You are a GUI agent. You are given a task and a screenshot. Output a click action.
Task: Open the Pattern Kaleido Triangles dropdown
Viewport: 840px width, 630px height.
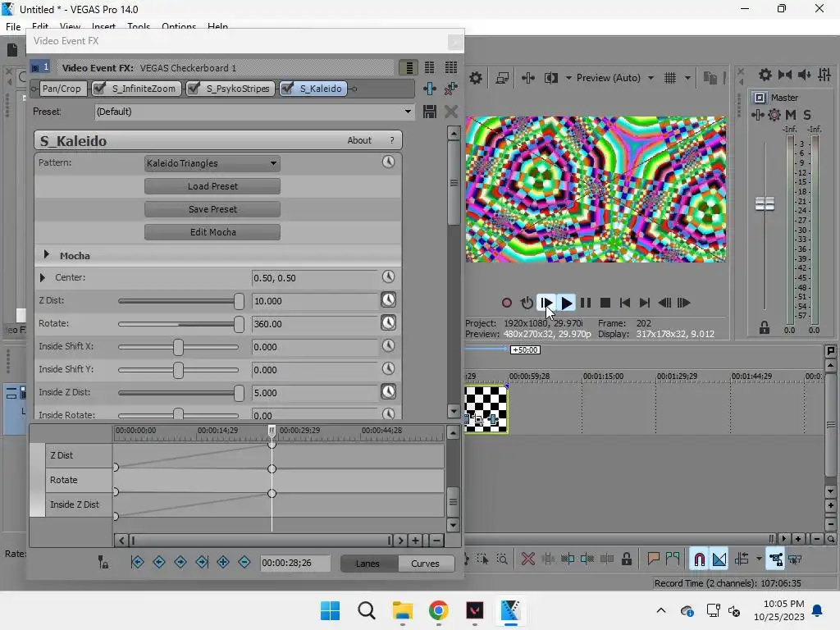click(x=212, y=163)
